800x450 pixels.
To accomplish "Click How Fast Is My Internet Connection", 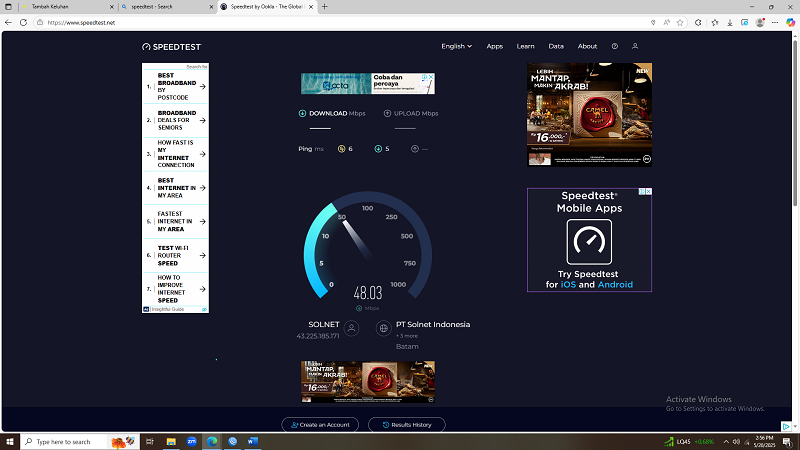I will 176,154.
